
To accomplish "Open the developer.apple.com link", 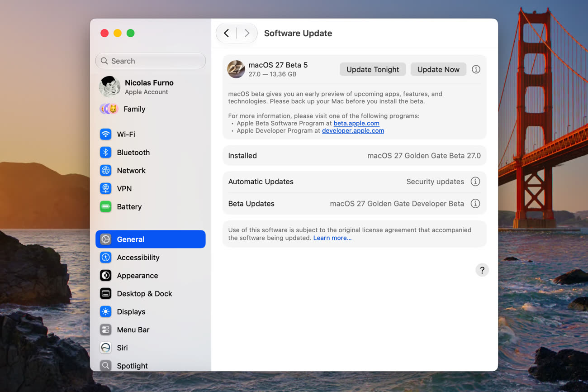I will tap(353, 130).
